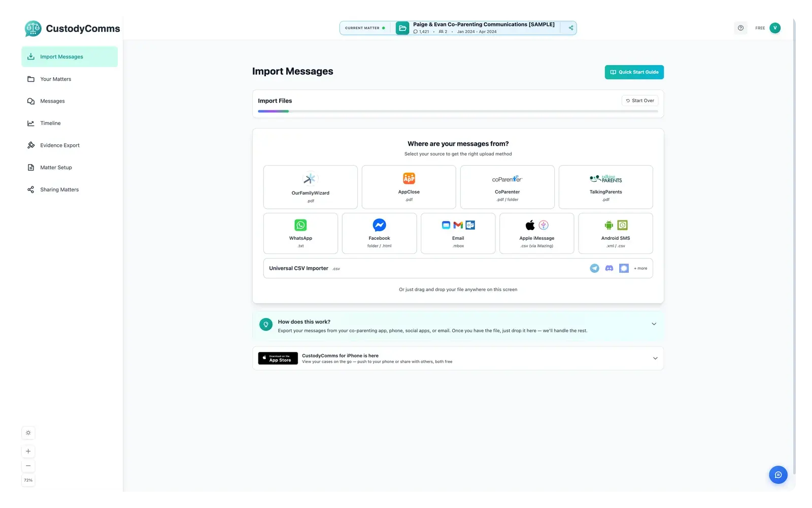Share the current matter via share icon
Viewport: 812px width, 508px height.
point(571,28)
